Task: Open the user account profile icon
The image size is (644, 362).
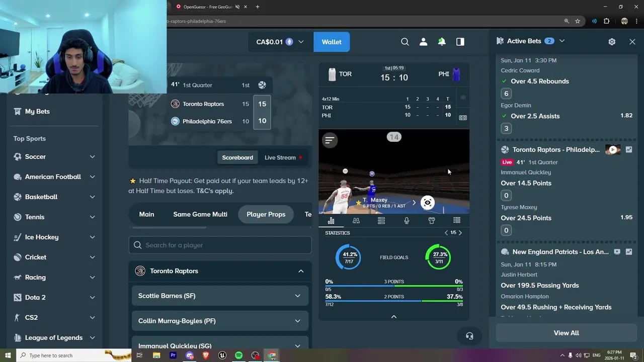Action: tap(423, 42)
